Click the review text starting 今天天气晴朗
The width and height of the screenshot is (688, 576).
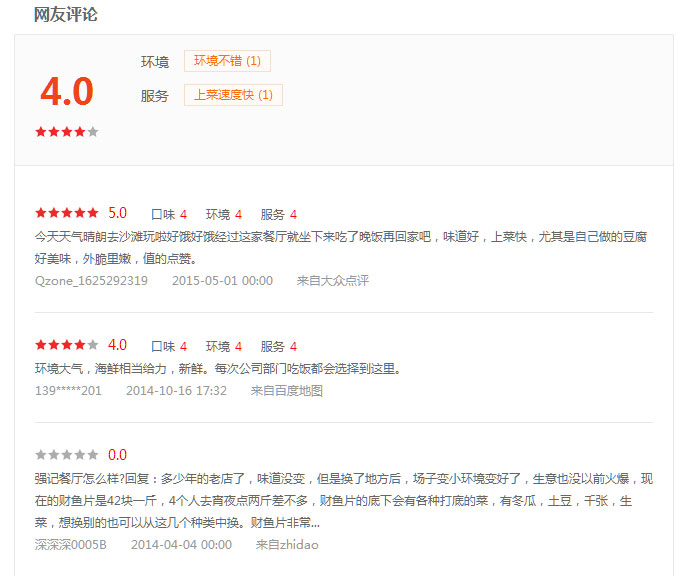341,248
